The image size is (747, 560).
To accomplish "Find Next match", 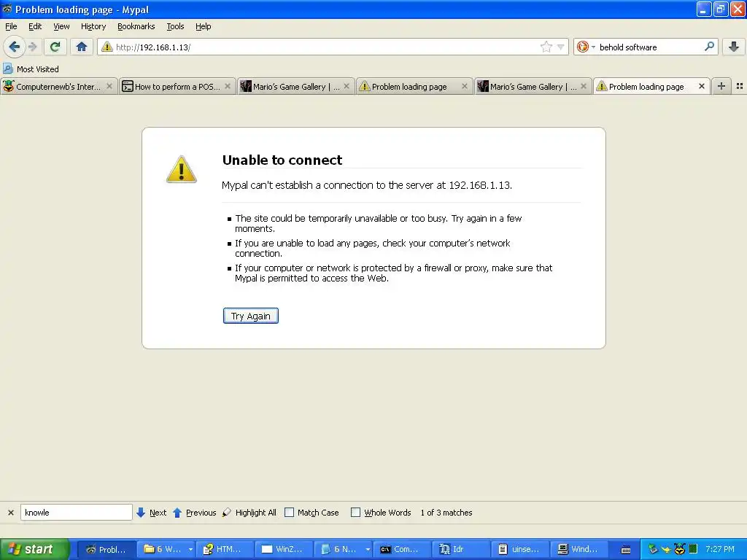I will coord(152,513).
